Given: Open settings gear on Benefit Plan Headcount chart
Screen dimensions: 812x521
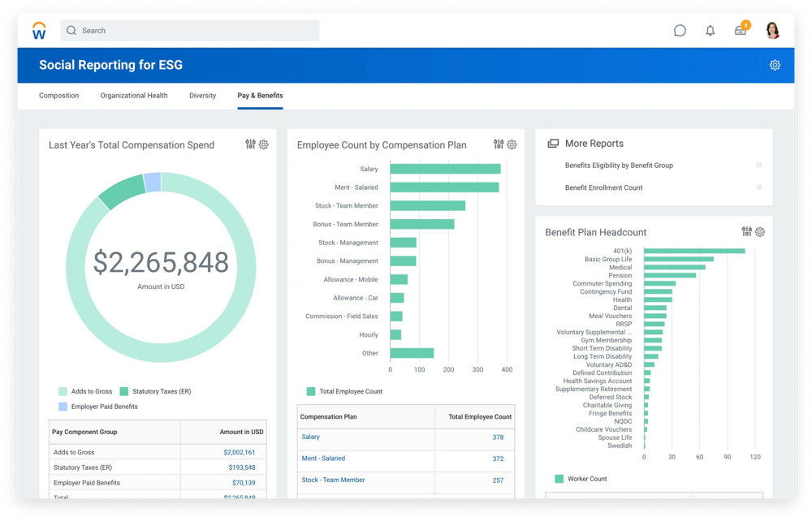Looking at the screenshot, I should pos(759,231).
